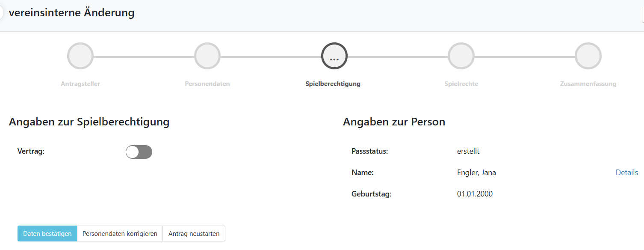This screenshot has height=250, width=644.
Task: Click the vereinsinterne Änderung page title
Action: (71, 13)
